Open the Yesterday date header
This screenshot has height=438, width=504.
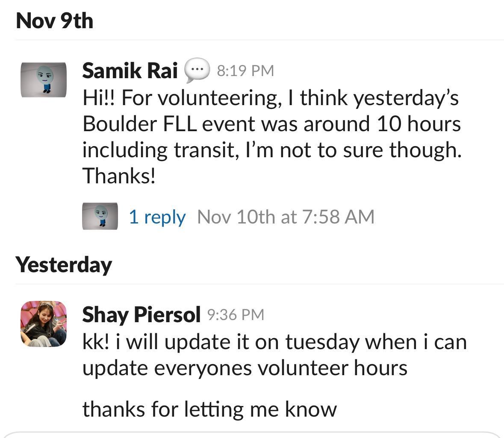coord(64,265)
